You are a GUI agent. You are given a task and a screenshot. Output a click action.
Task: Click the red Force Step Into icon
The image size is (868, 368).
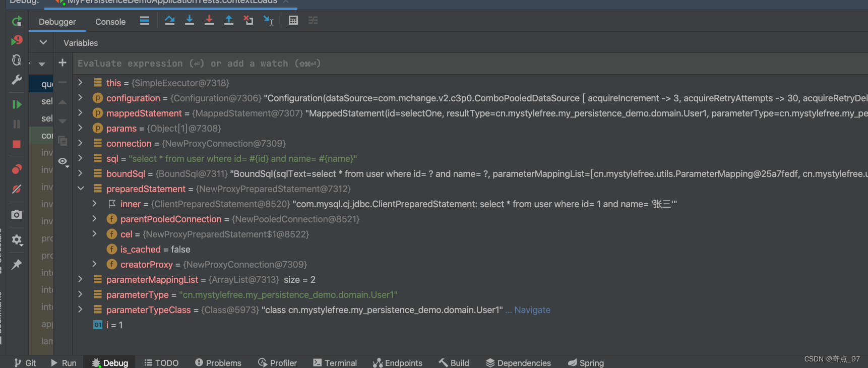(209, 21)
